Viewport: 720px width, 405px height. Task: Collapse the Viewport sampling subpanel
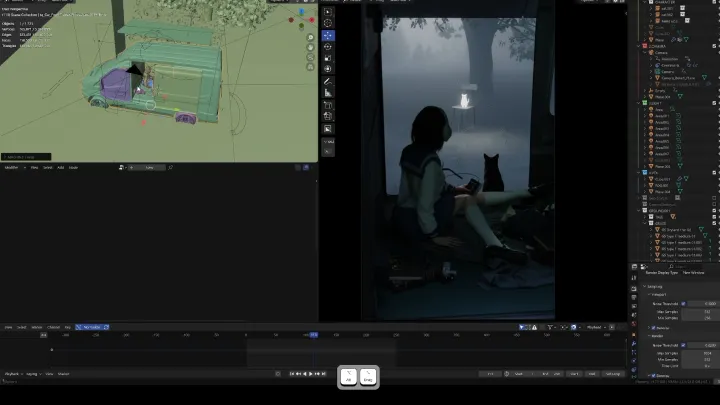click(649, 294)
